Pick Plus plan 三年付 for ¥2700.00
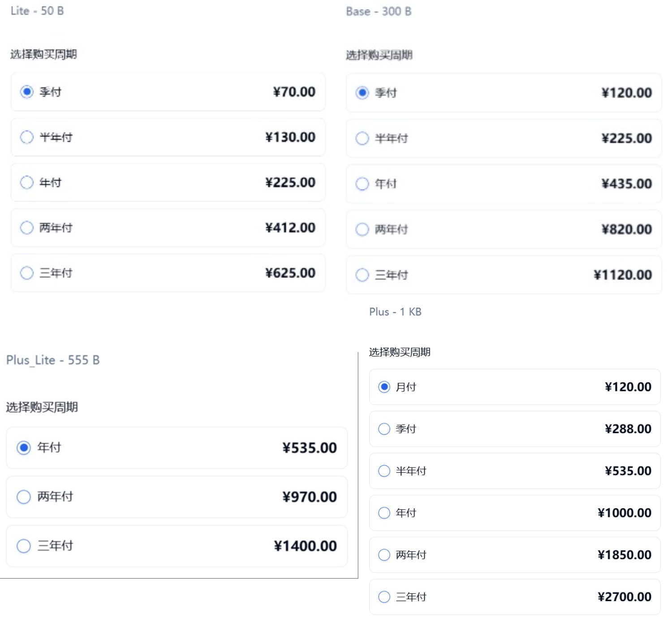This screenshot has width=672, height=628. point(384,597)
